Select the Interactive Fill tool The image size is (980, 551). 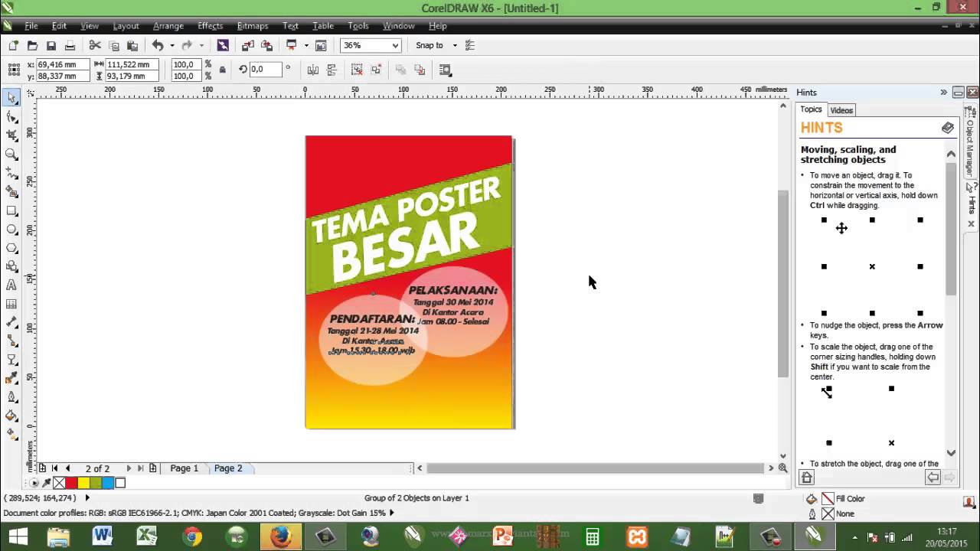11,434
